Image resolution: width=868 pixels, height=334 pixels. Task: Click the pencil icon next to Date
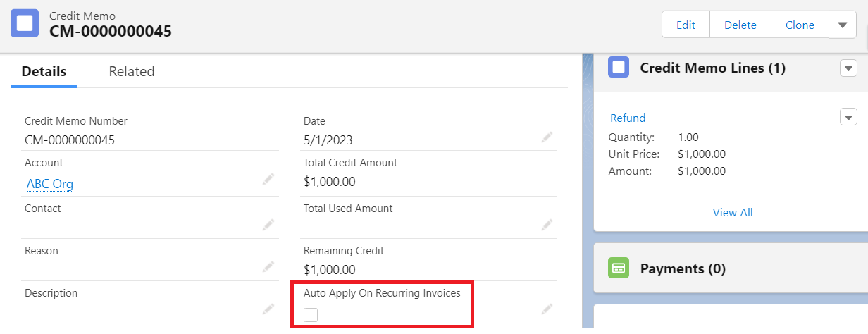coord(547,137)
